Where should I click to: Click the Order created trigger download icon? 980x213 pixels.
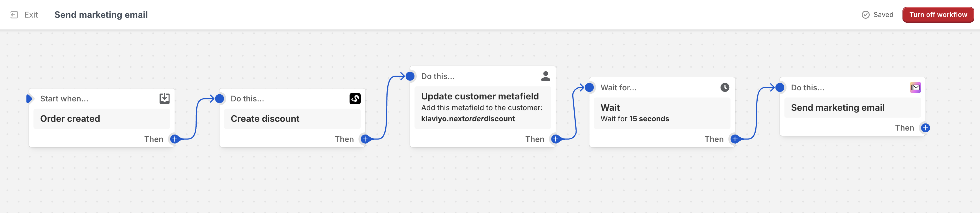pos(164,99)
